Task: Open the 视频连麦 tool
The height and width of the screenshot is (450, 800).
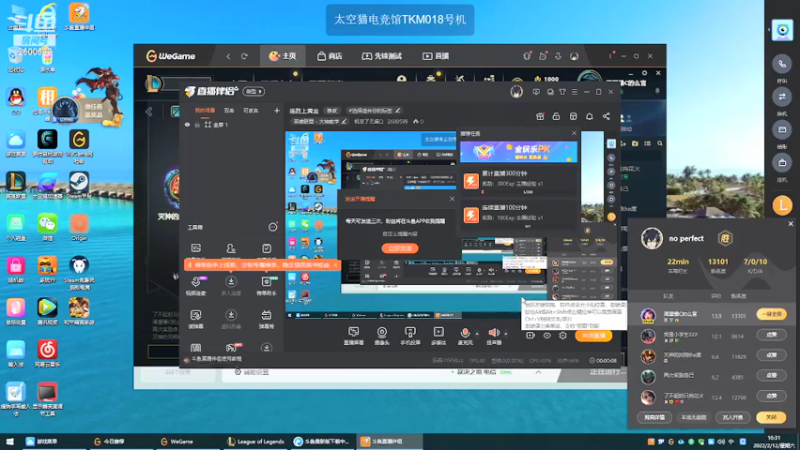Action: coord(196,285)
